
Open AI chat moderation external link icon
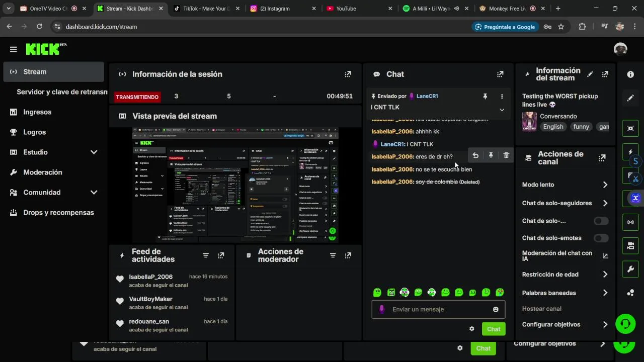tap(605, 256)
